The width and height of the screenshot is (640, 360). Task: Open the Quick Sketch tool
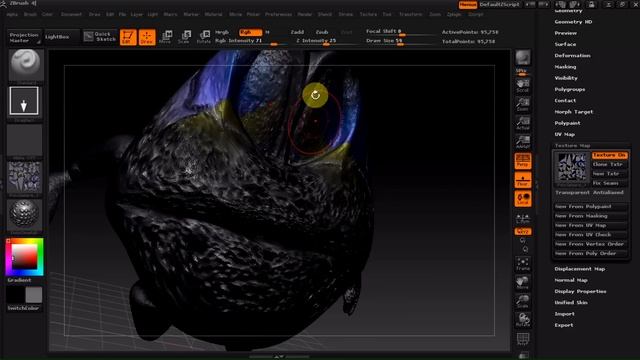(100, 37)
